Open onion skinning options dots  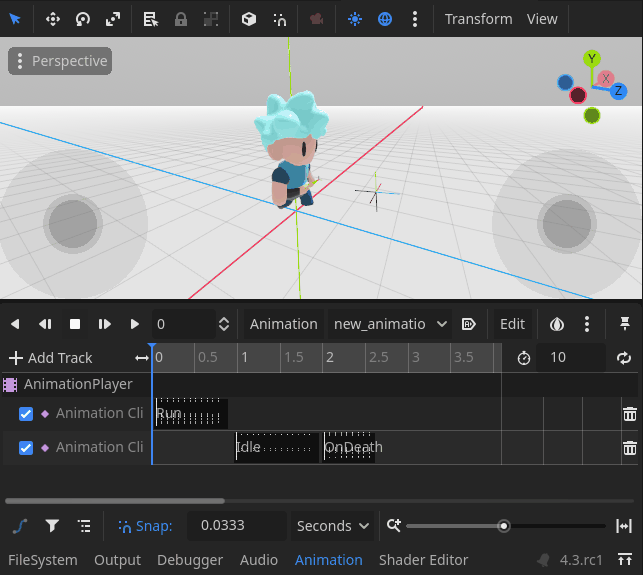(587, 324)
